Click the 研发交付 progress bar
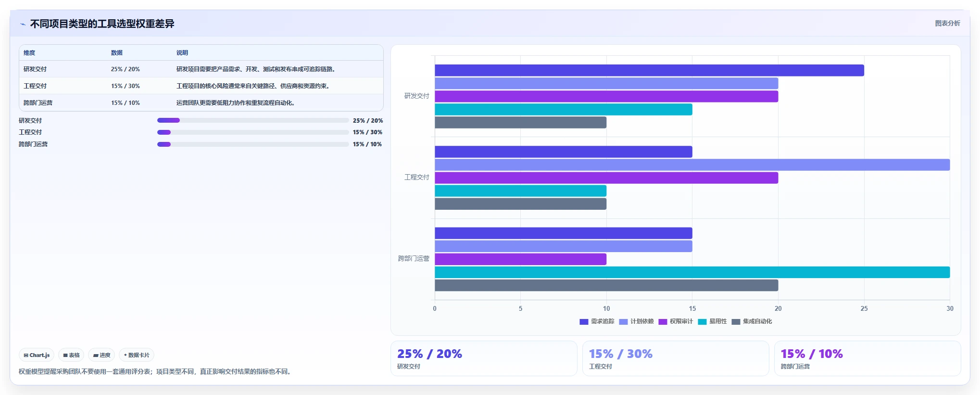 click(253, 120)
